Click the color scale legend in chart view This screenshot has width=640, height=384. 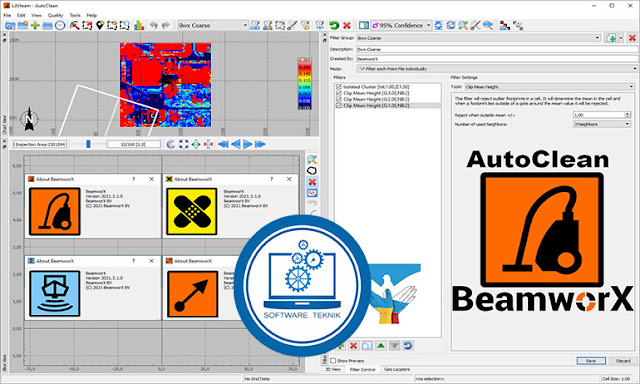304,84
